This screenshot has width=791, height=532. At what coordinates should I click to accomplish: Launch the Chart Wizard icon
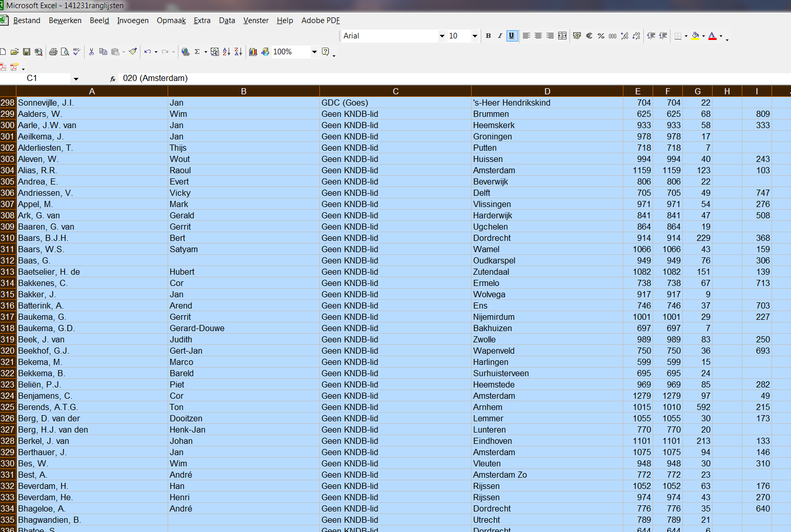pyautogui.click(x=253, y=52)
